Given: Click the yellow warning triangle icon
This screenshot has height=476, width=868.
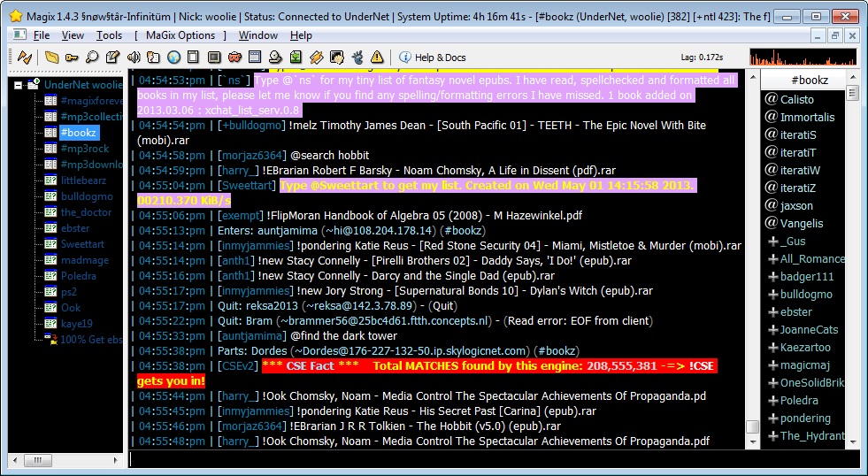Looking at the screenshot, I should pyautogui.click(x=377, y=57).
